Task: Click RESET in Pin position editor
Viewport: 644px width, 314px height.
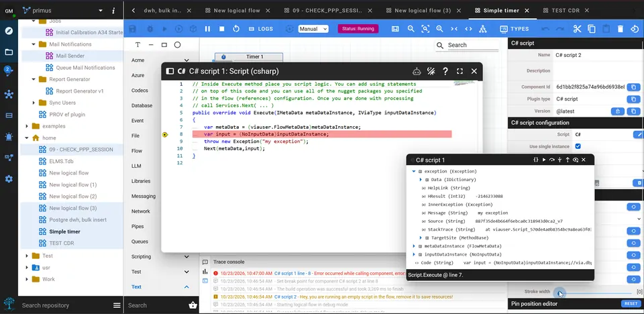Action: (x=631, y=304)
